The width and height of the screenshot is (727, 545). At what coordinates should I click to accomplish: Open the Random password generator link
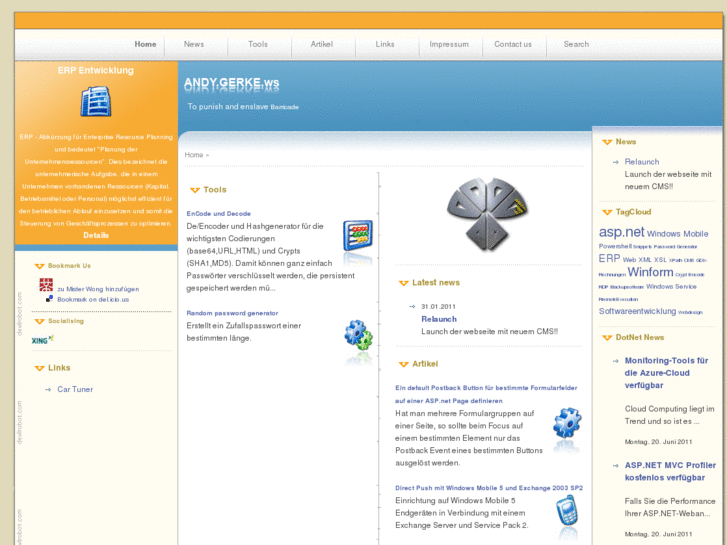(x=232, y=313)
